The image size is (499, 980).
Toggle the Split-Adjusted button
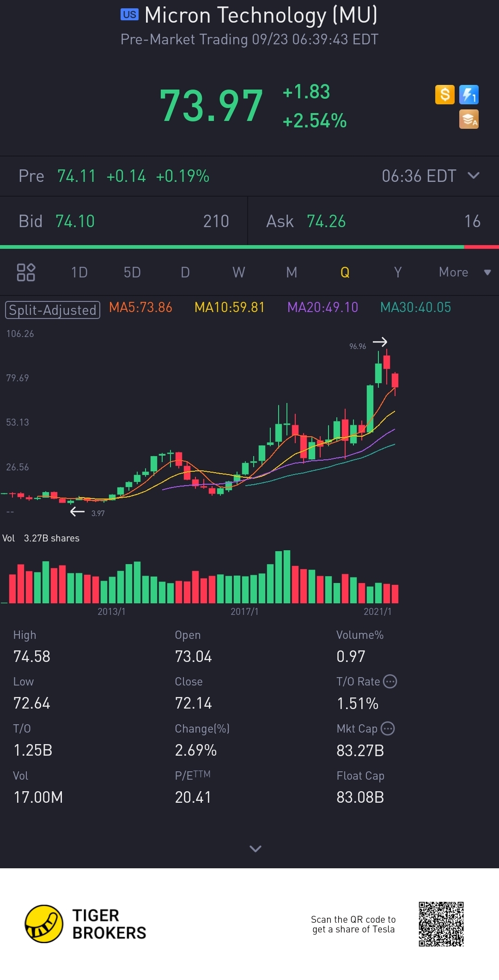[53, 310]
